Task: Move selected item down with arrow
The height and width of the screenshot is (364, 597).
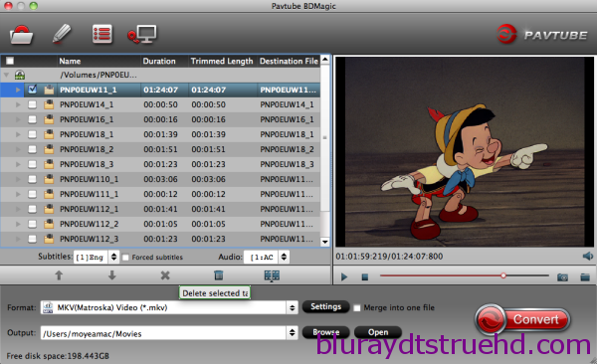Action: tap(111, 275)
